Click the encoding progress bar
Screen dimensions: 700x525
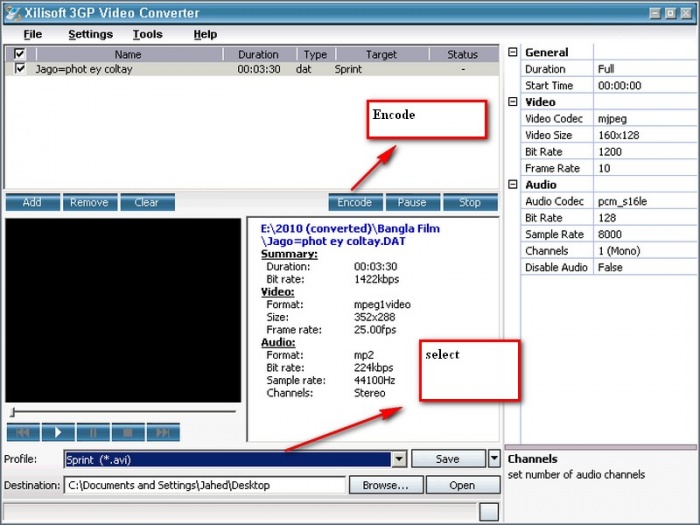pyautogui.click(x=240, y=512)
